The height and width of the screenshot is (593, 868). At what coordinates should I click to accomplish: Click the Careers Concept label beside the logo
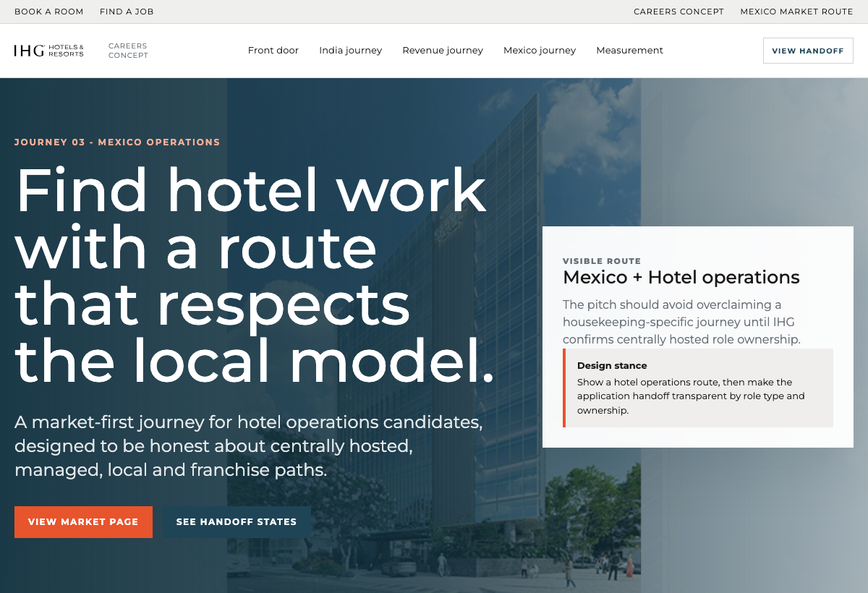point(128,51)
